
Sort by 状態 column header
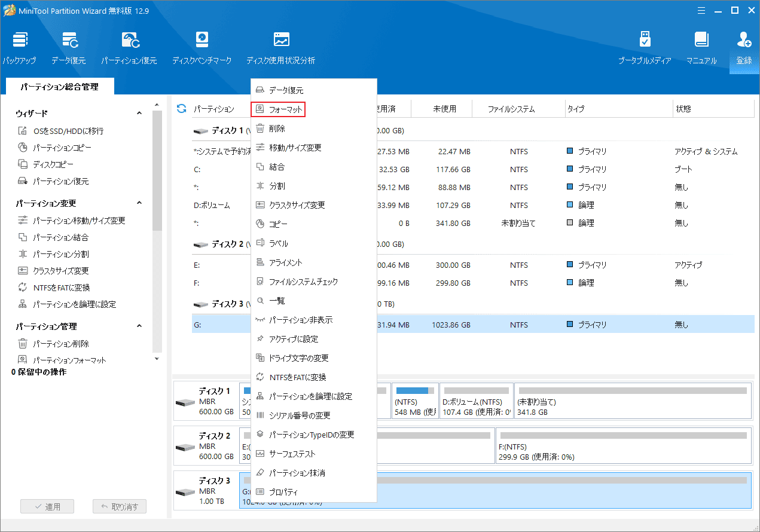(713, 109)
